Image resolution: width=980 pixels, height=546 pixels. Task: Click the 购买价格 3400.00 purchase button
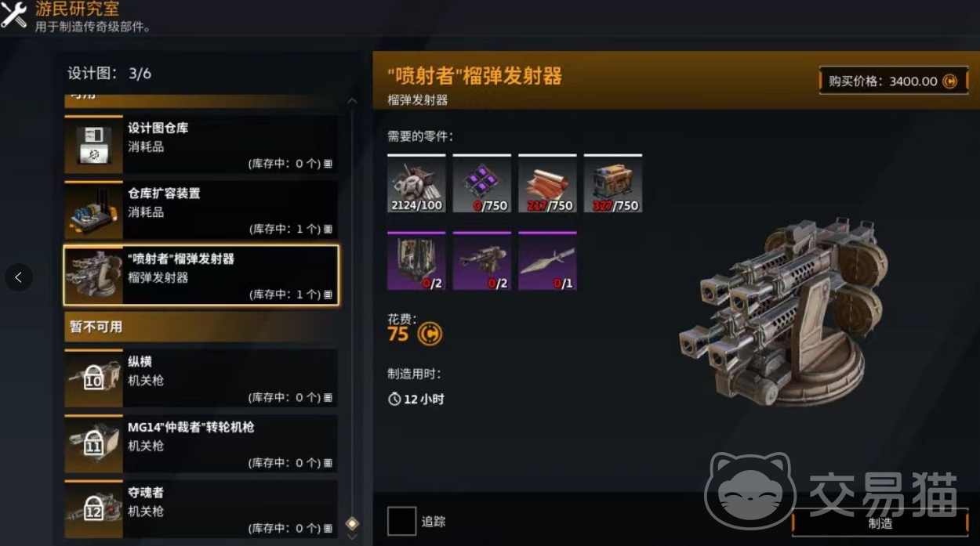tap(893, 81)
